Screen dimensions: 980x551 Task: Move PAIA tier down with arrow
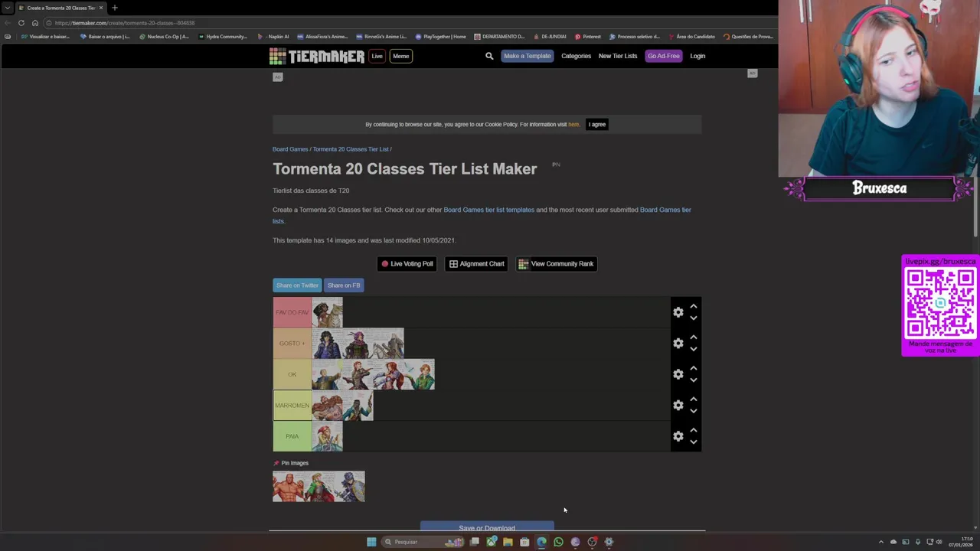(x=693, y=442)
